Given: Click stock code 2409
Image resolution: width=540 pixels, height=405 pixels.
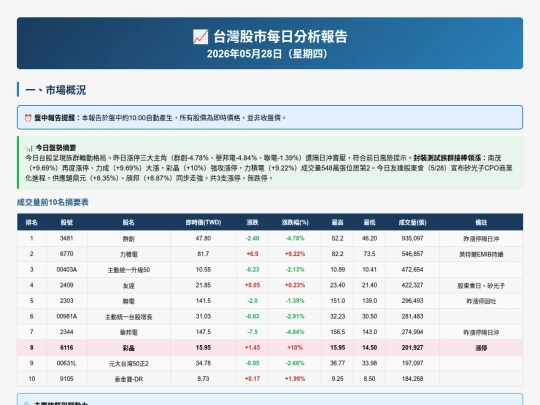Looking at the screenshot, I should pos(66,285).
